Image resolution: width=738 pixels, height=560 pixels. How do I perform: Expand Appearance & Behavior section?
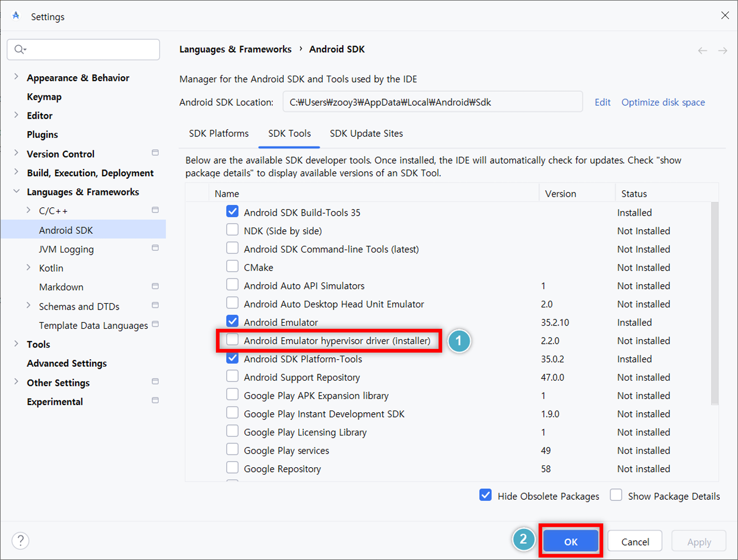[x=16, y=77]
